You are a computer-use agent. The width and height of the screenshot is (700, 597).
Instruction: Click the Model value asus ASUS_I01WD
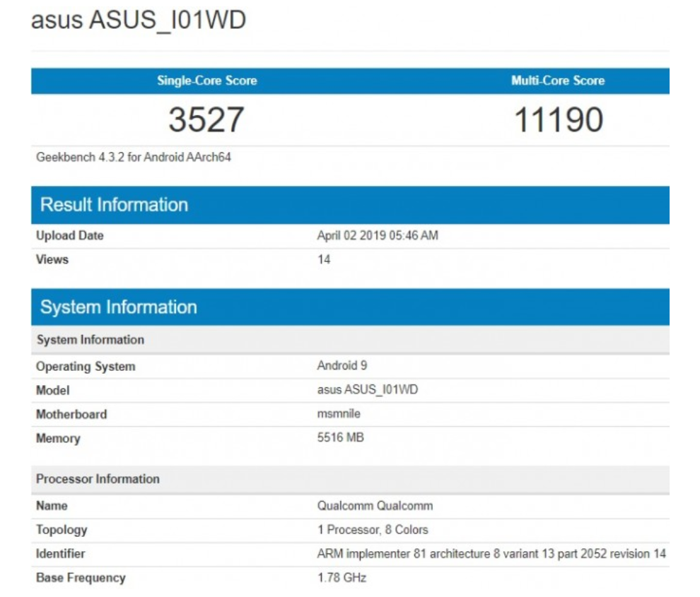click(x=368, y=389)
